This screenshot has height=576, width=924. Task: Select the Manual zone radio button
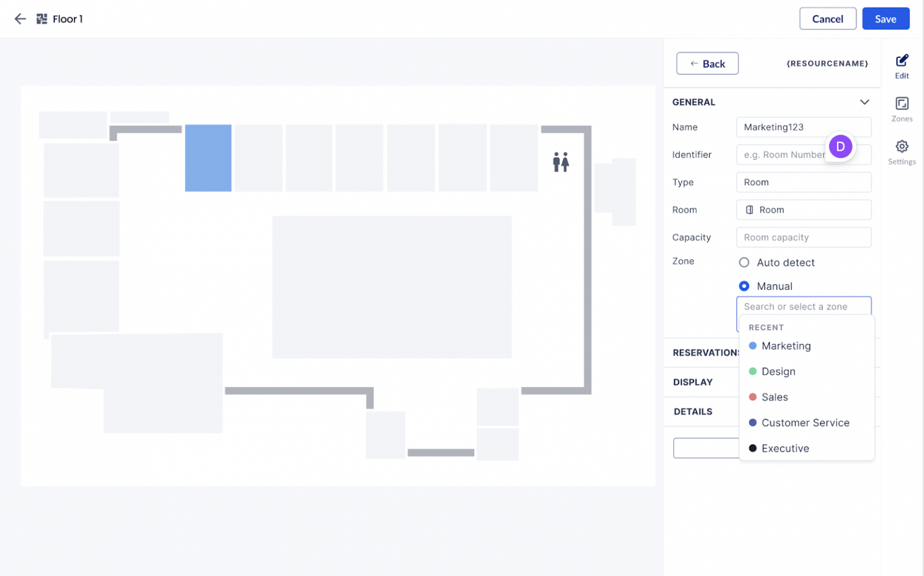[744, 286]
